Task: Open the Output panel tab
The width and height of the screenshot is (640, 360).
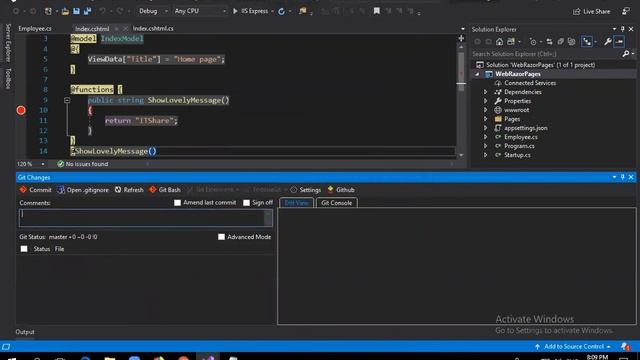Action: 25,332
